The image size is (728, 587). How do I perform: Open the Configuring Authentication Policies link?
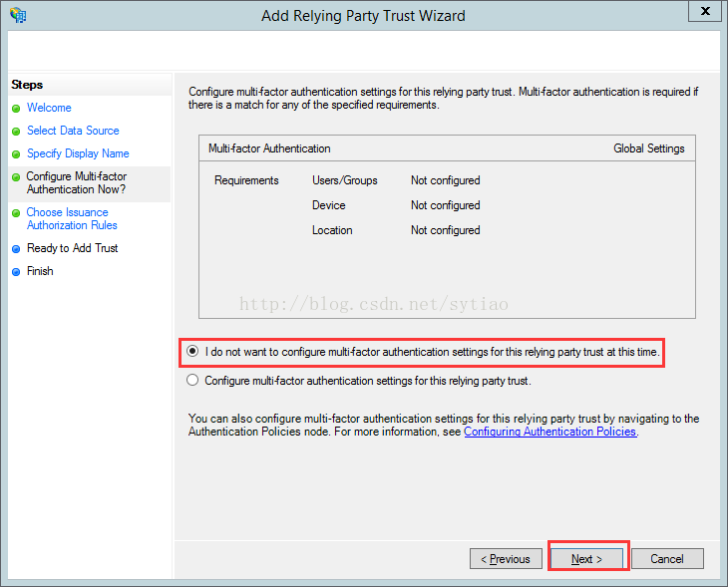click(x=549, y=432)
